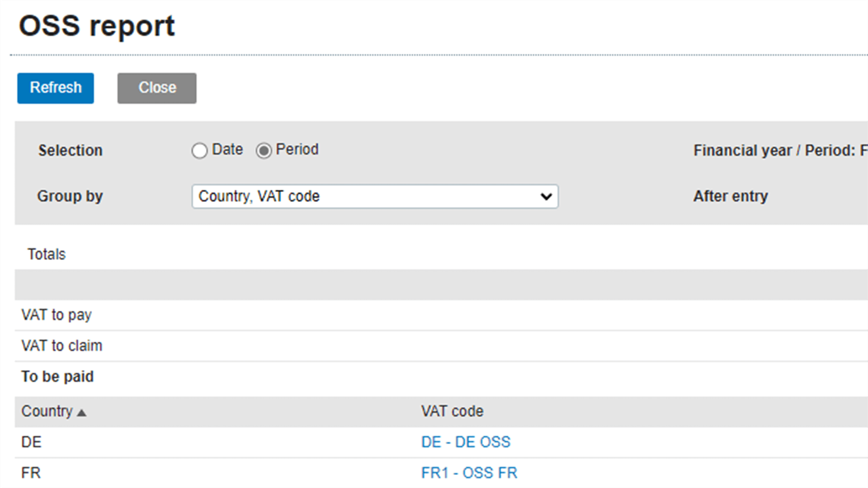Open the FR1 - OSS FR link
Image resolution: width=868 pixels, height=488 pixels.
[469, 473]
